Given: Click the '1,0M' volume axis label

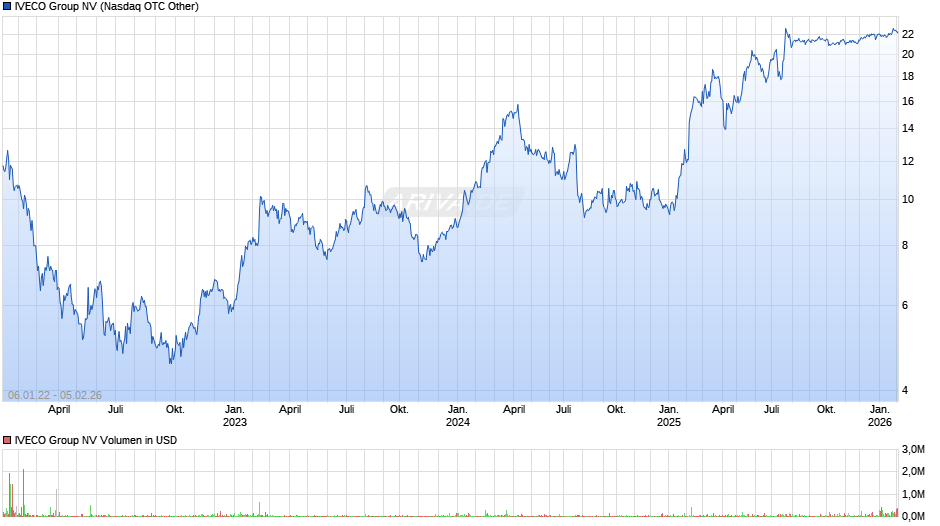Looking at the screenshot, I should click(x=913, y=494).
